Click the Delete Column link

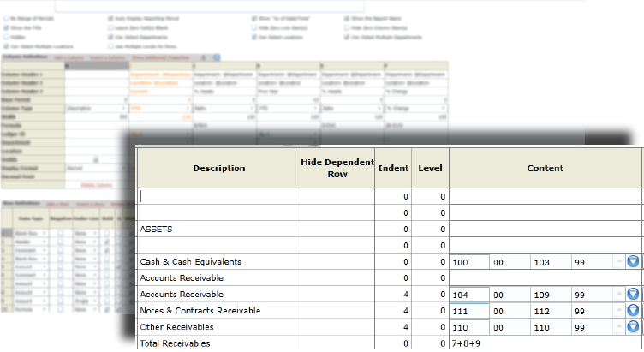(x=98, y=184)
